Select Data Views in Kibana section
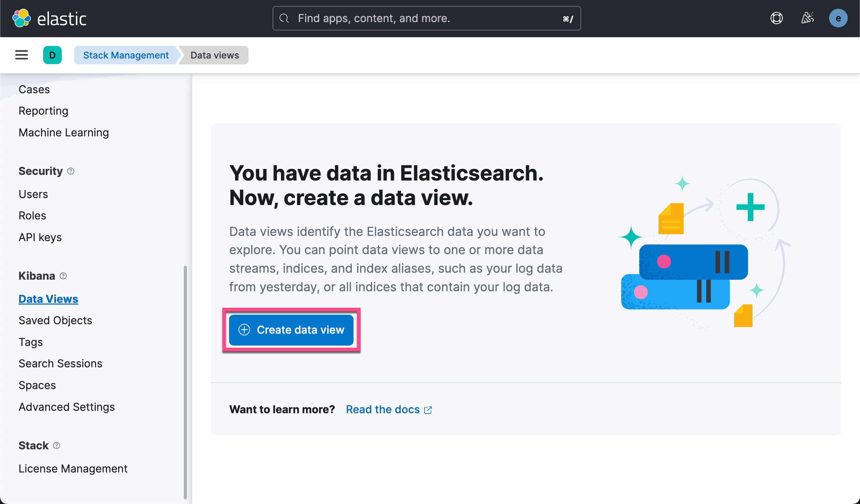Screen dimensions: 860x504 (x=48, y=299)
